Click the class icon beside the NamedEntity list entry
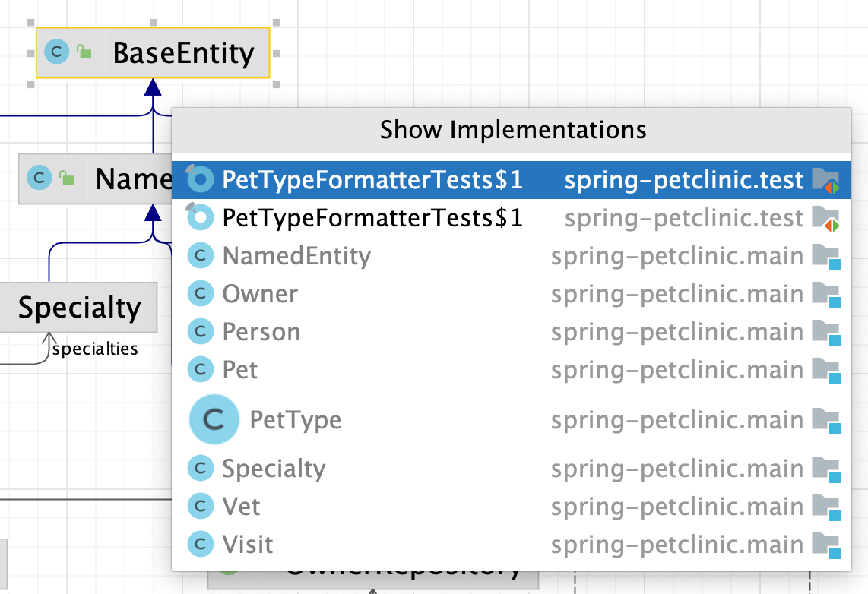868x594 pixels. [200, 256]
